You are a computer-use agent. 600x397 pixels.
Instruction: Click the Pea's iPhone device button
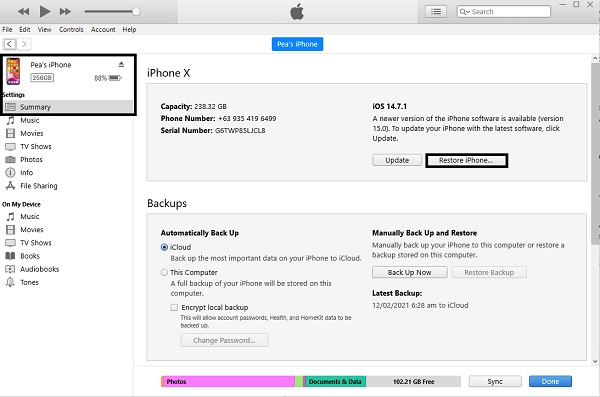pos(297,44)
